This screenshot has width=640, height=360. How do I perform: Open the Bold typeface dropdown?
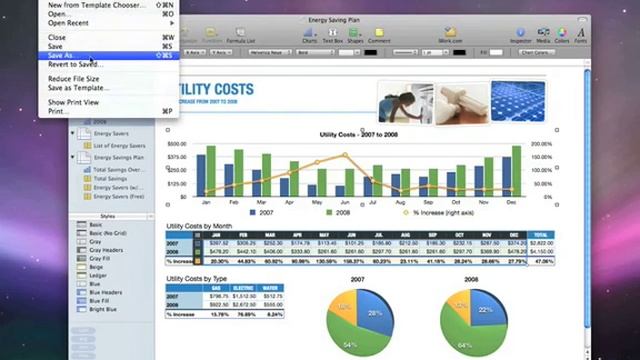click(316, 52)
